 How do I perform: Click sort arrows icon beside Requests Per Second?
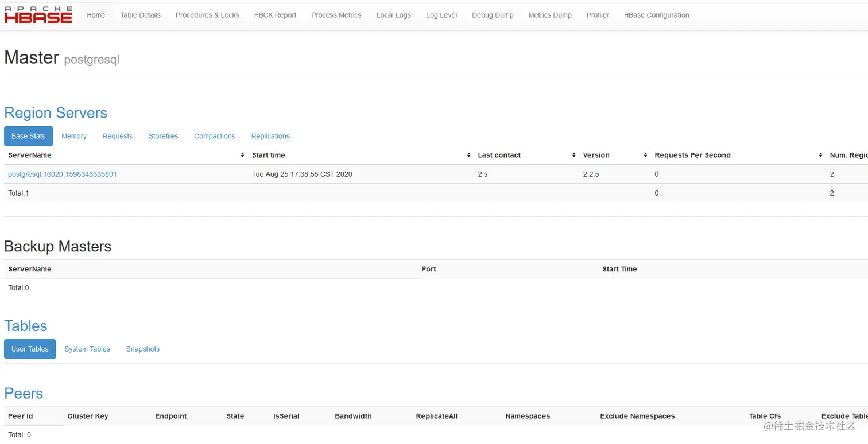pyautogui.click(x=821, y=155)
